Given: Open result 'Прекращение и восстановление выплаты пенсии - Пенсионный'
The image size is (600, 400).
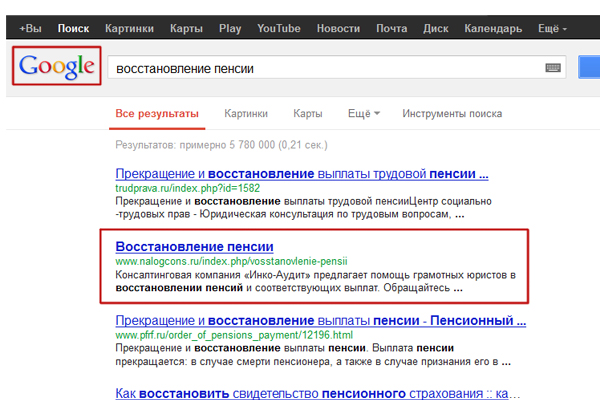Looking at the screenshot, I should tap(321, 320).
